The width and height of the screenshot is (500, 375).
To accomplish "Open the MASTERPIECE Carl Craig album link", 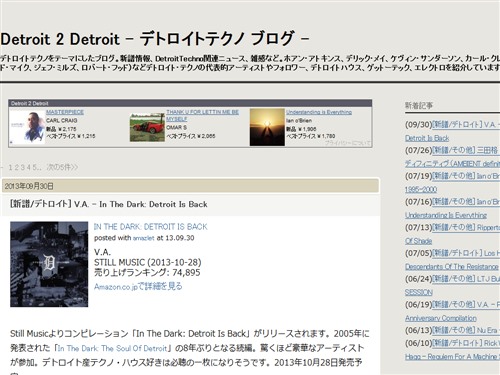I will coord(65,112).
